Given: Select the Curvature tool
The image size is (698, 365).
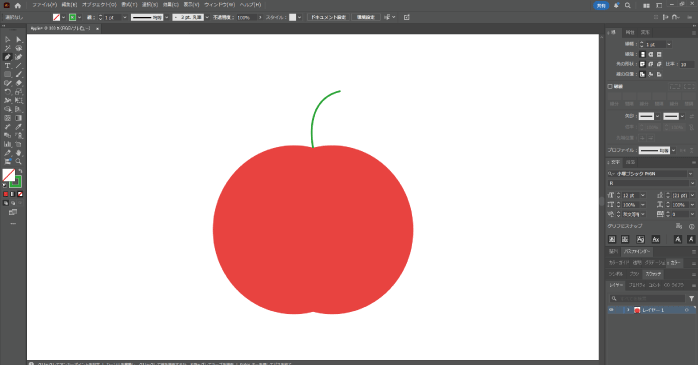Looking at the screenshot, I should (19, 57).
